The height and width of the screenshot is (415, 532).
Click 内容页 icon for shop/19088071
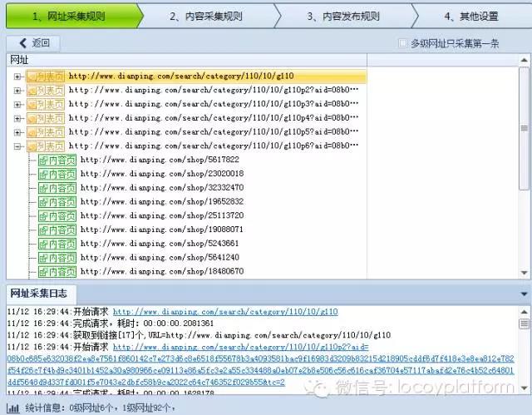click(57, 230)
